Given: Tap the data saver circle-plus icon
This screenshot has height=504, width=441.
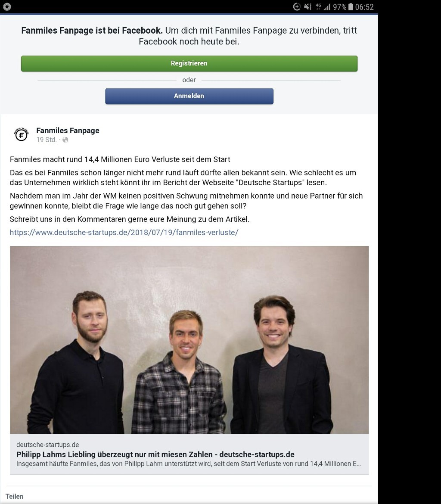Looking at the screenshot, I should 297,7.
